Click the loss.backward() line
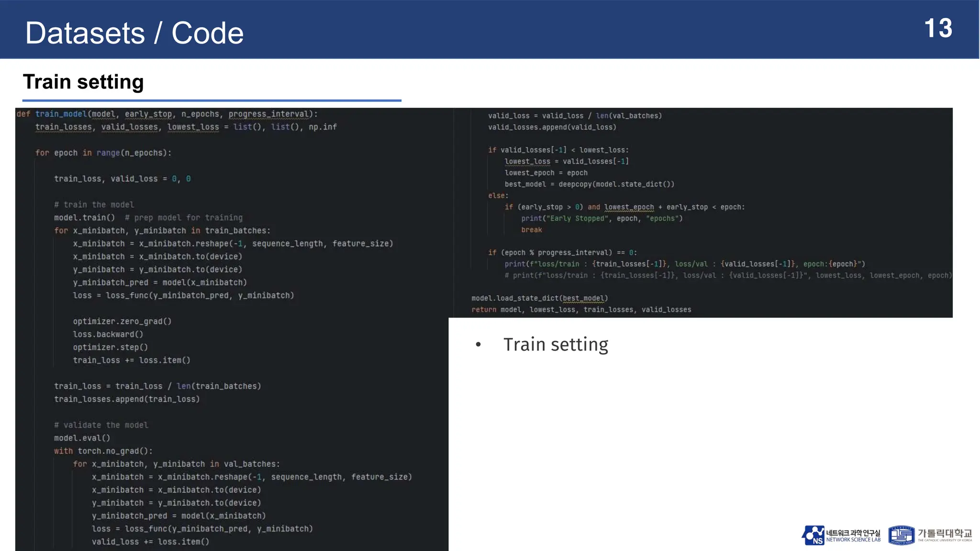The height and width of the screenshot is (551, 980). point(108,334)
